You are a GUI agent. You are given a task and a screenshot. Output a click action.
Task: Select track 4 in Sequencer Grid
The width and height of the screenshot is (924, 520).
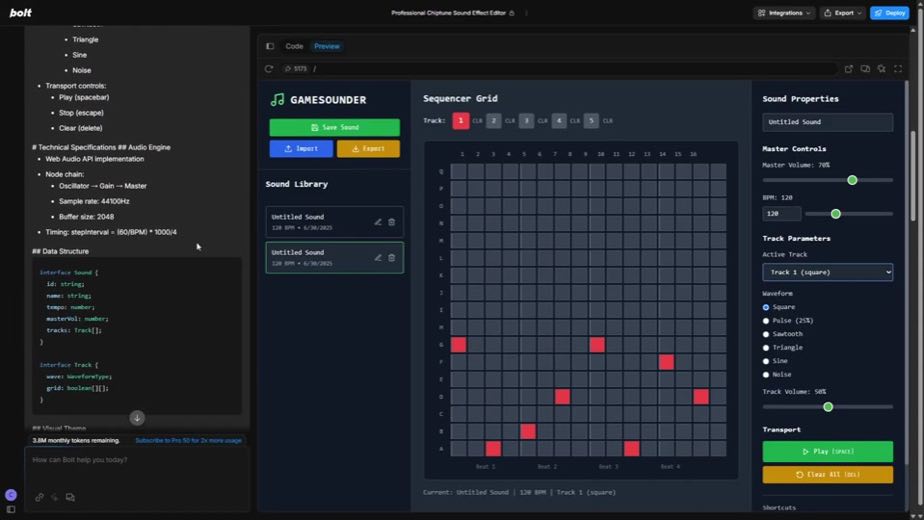pos(559,121)
